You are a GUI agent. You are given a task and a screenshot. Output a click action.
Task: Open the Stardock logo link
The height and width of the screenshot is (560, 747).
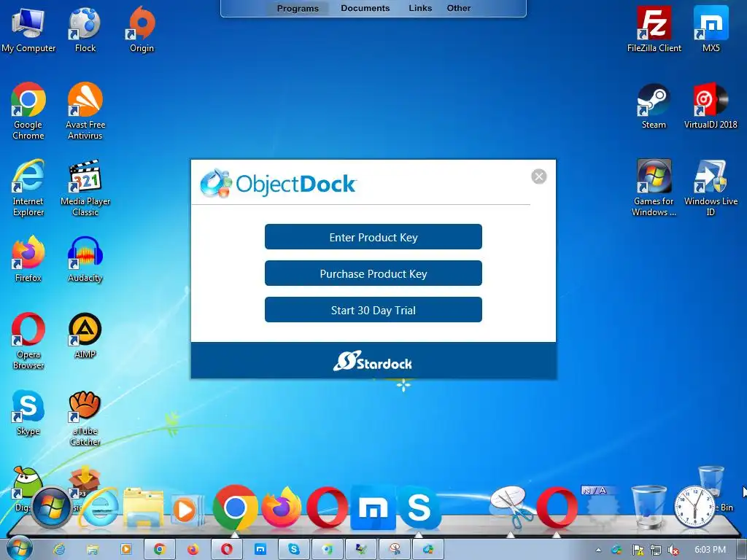click(373, 362)
